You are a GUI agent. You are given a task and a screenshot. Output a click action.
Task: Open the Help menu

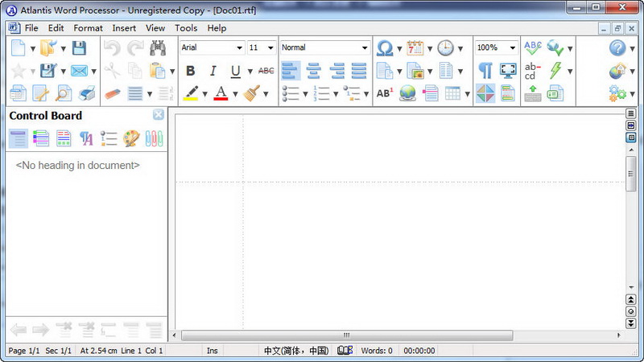coord(217,28)
